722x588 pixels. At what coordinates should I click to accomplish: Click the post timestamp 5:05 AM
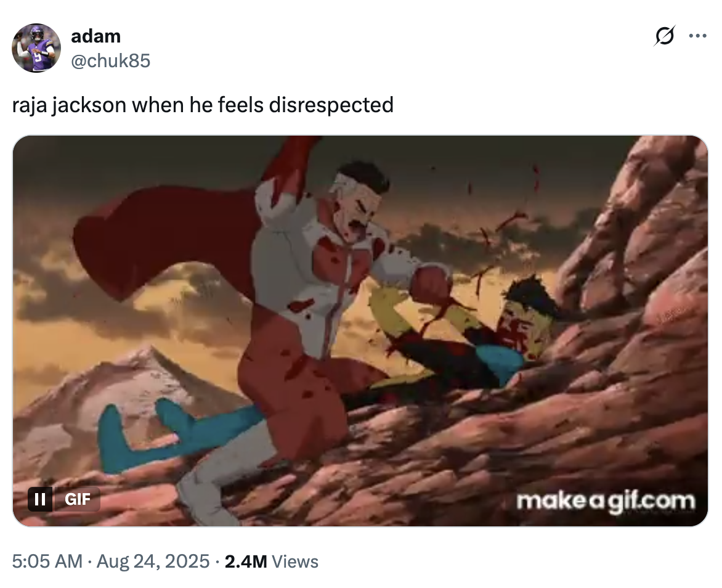(x=47, y=561)
